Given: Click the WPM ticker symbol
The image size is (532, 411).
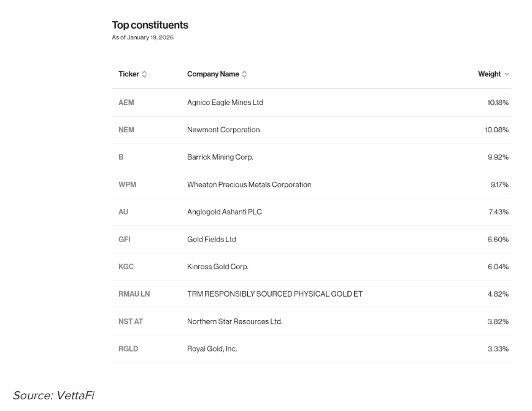Looking at the screenshot, I should [127, 184].
